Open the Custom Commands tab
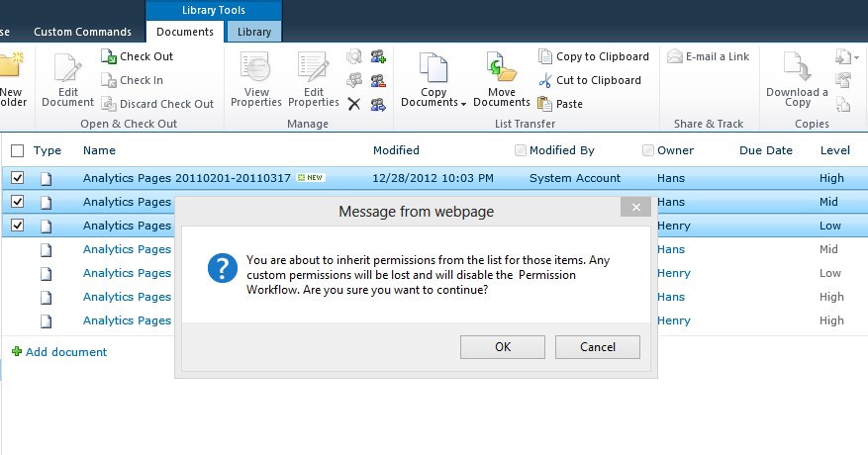Screen dimensions: 868x455 82,32
